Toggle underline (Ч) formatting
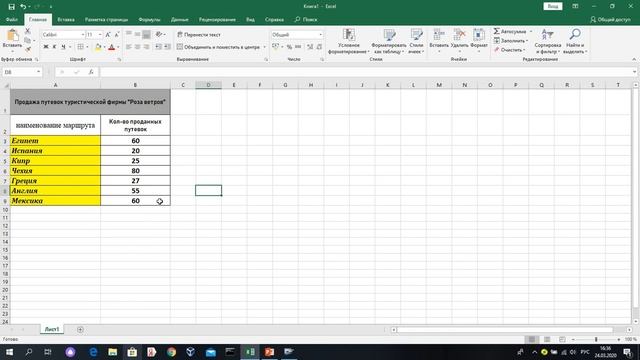The image size is (640, 360). point(63,47)
